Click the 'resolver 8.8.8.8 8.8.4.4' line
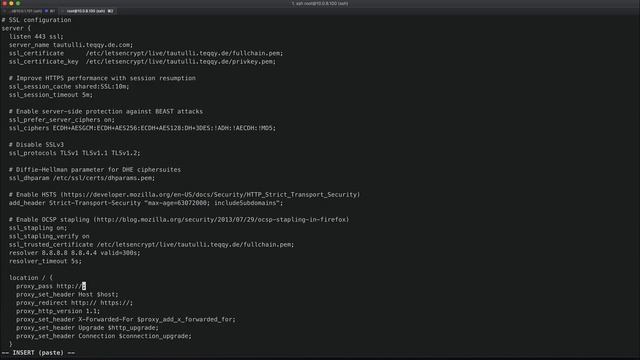 click(74, 253)
